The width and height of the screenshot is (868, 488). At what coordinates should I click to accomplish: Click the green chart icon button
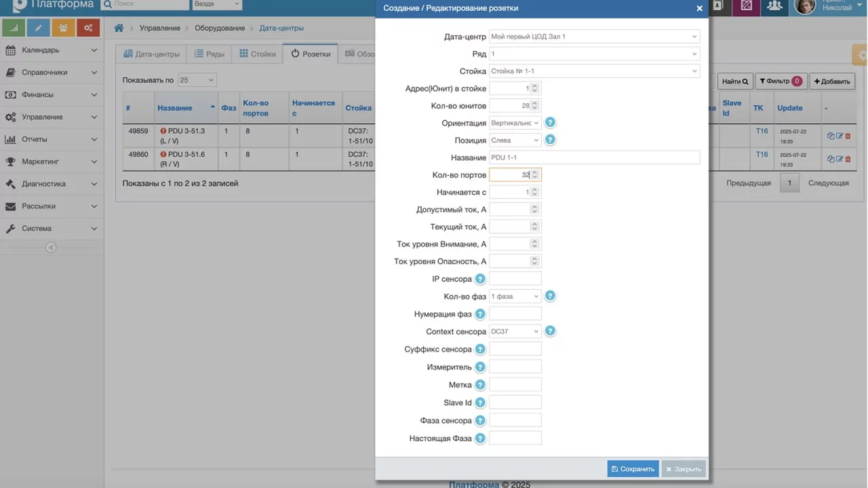[x=14, y=28]
